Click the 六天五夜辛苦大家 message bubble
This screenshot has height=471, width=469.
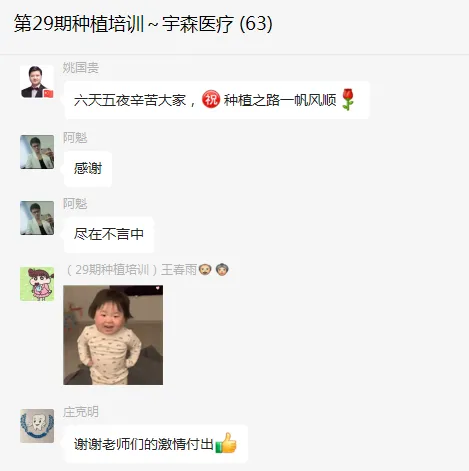[217, 100]
